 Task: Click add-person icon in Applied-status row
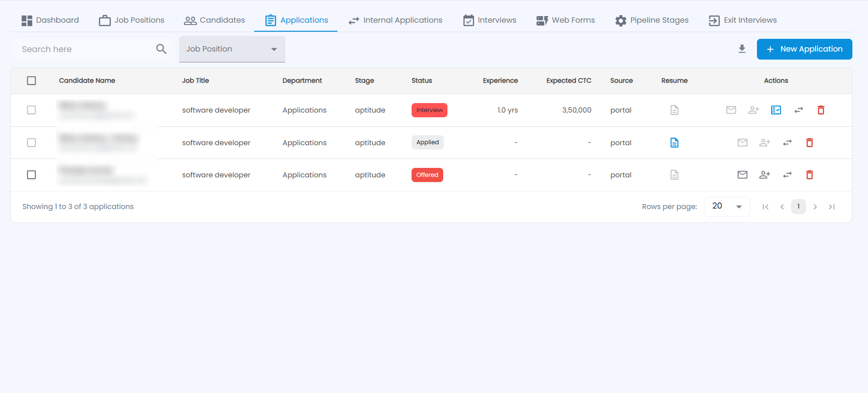[x=765, y=143]
